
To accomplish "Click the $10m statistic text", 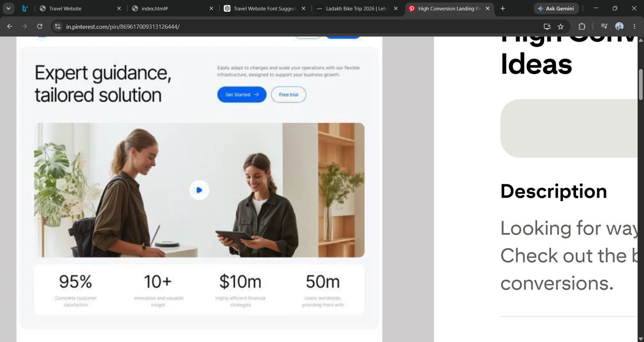I will coord(240,282).
